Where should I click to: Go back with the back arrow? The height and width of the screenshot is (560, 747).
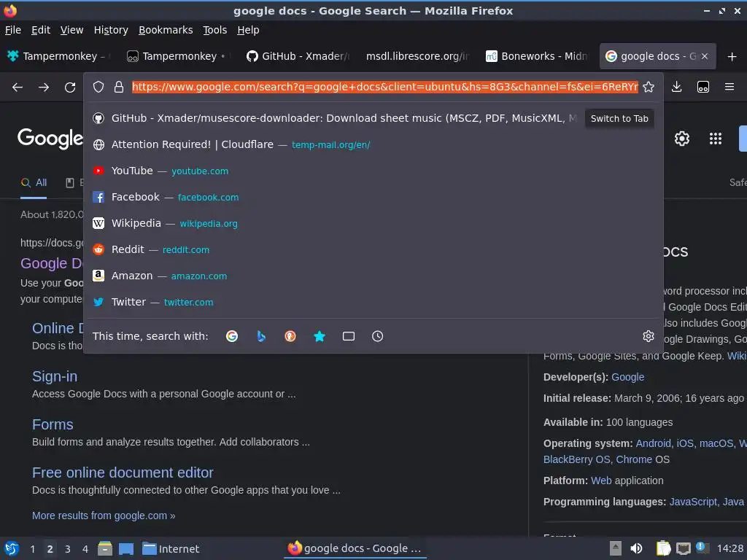pyautogui.click(x=18, y=87)
